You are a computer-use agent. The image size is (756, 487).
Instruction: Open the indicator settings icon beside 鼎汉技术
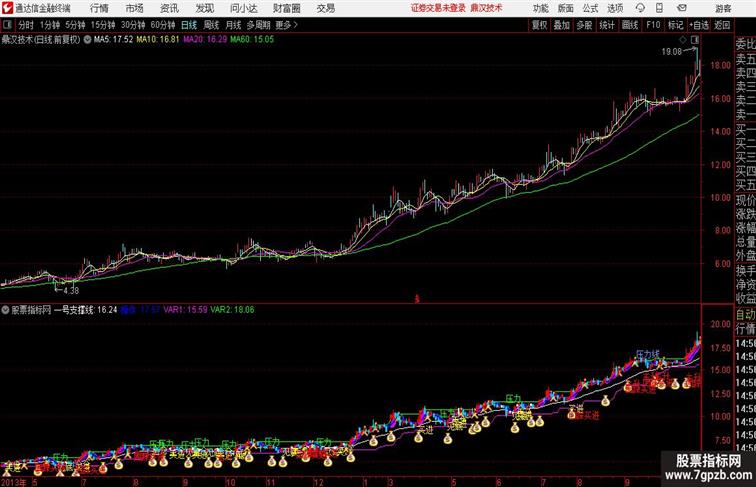87,40
